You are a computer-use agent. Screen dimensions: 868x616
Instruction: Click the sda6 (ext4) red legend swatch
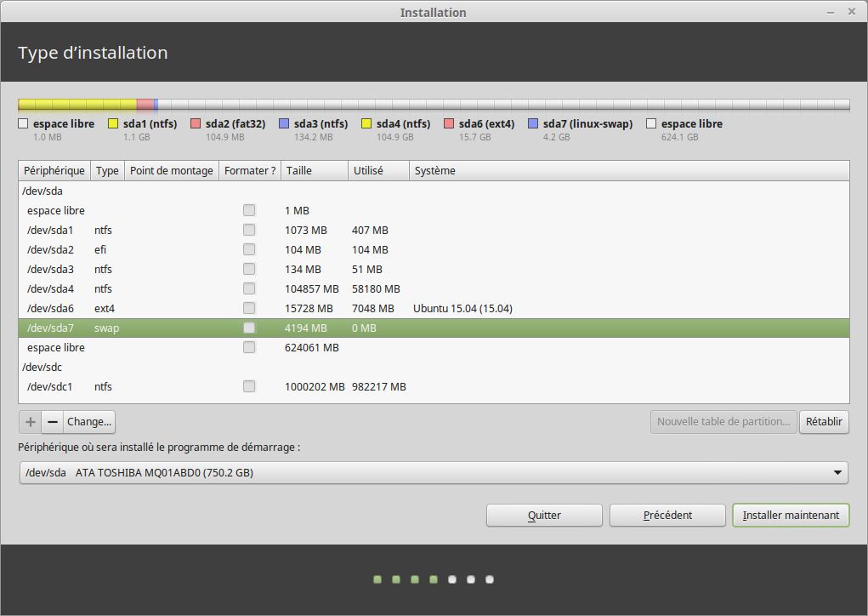point(449,124)
